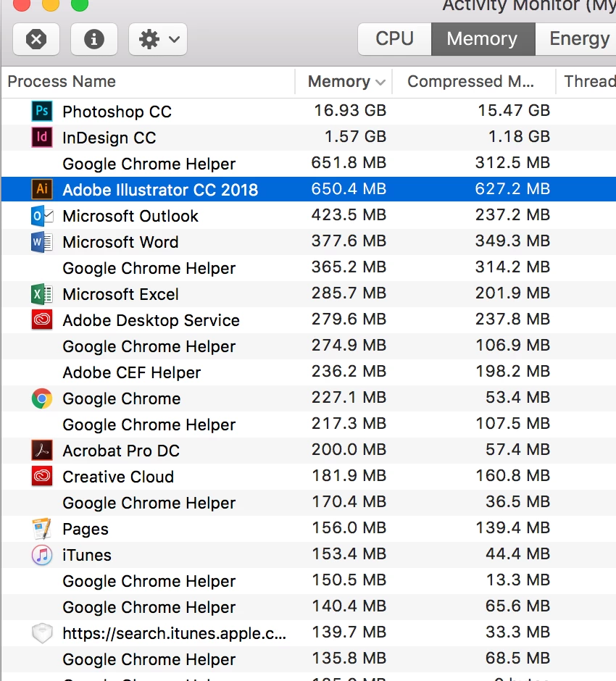The image size is (616, 681).
Task: Switch to the Memory tab
Action: (x=483, y=38)
